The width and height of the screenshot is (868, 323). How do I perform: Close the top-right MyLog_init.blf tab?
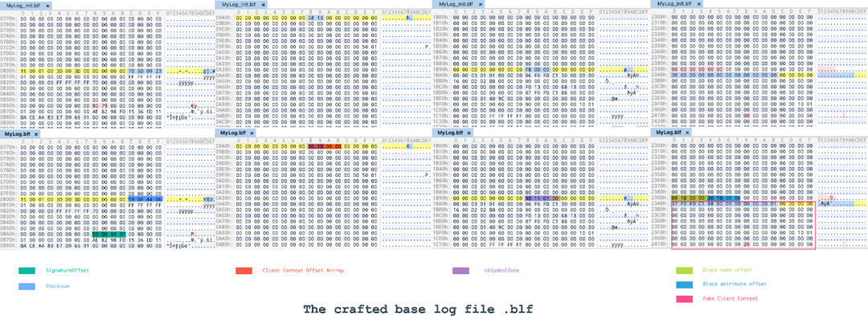699,4
